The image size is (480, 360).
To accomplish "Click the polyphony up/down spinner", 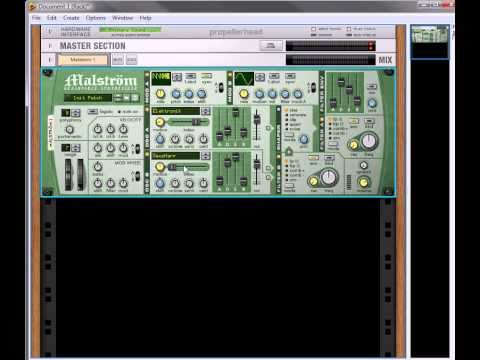I will tap(76, 113).
